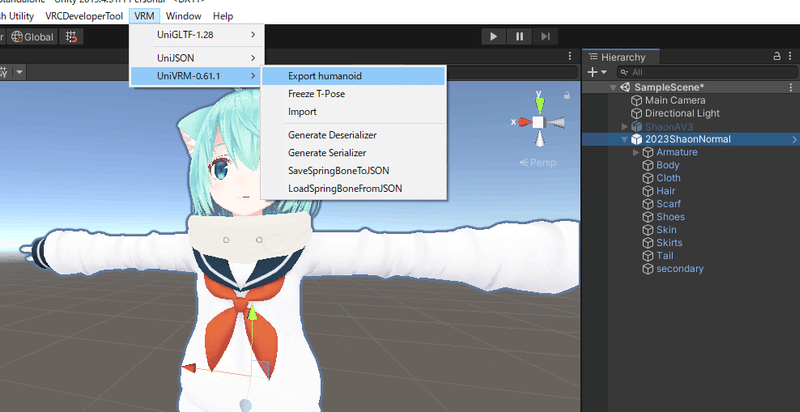Open the Help menu
800x412 pixels.
223,16
